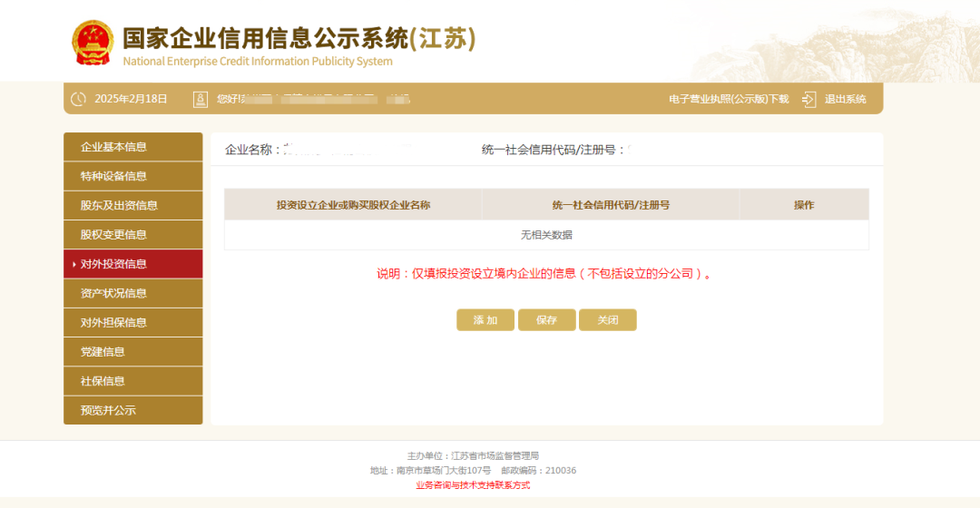Click the exit system arrow icon
Image resolution: width=980 pixels, height=508 pixels.
(808, 99)
